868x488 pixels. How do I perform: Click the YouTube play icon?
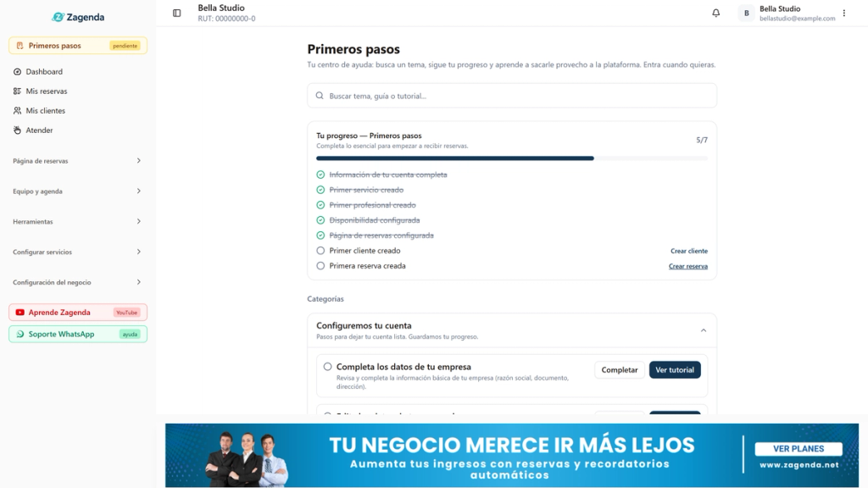20,312
